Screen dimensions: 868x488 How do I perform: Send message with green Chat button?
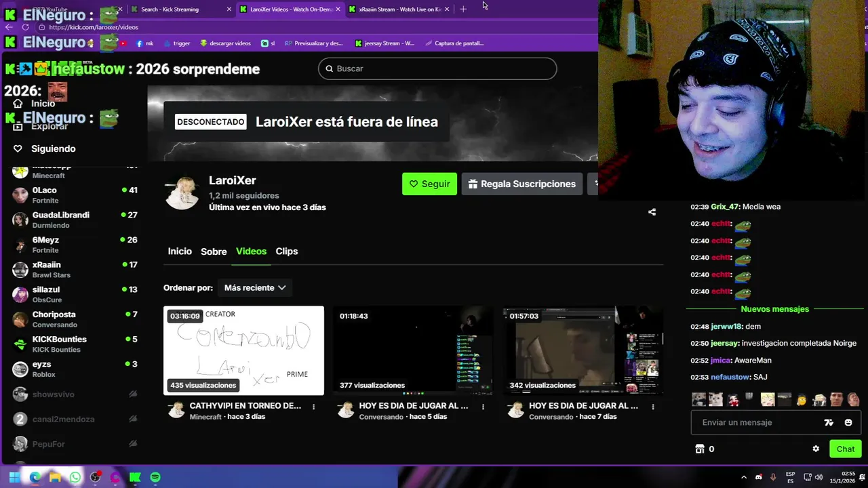845,449
